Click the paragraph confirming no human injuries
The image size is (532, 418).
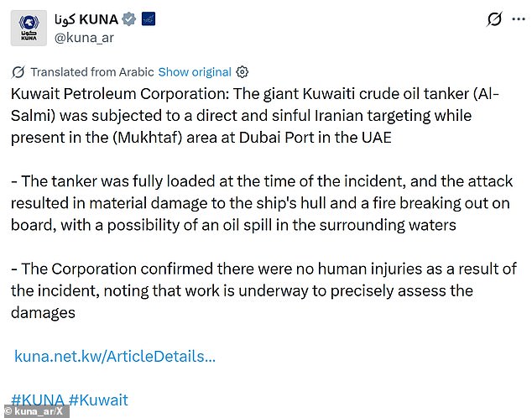pos(260,290)
